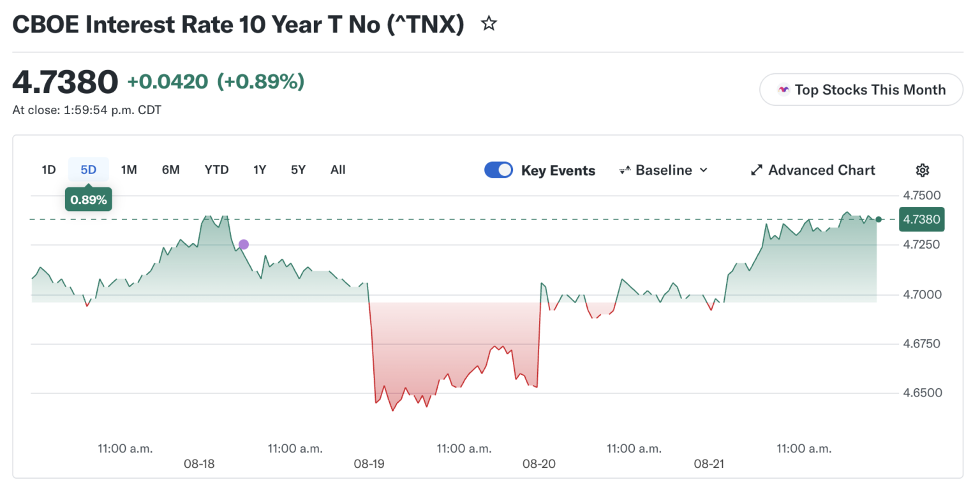Toggle the Key Events switch off
This screenshot has height=494, width=980.
[498, 170]
